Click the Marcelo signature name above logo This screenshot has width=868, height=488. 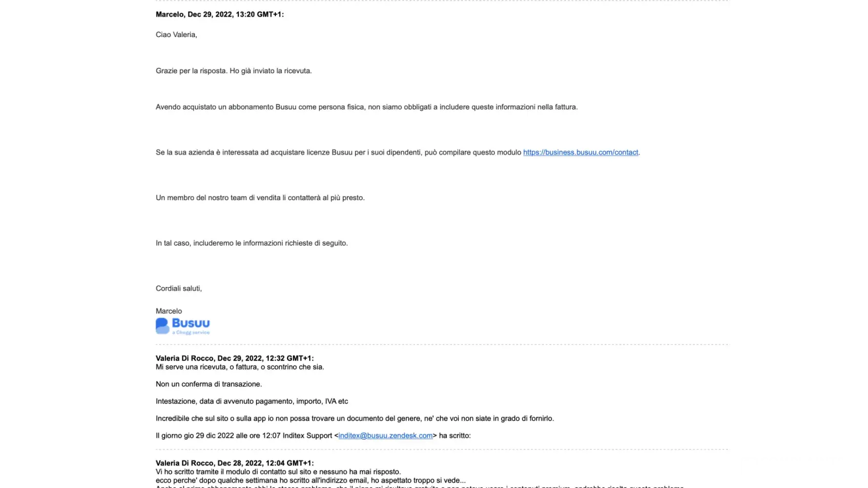(x=169, y=311)
